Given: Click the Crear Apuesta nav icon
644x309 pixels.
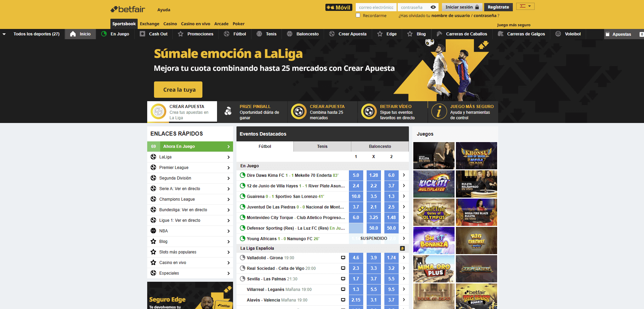Looking at the screenshot, I should (332, 34).
